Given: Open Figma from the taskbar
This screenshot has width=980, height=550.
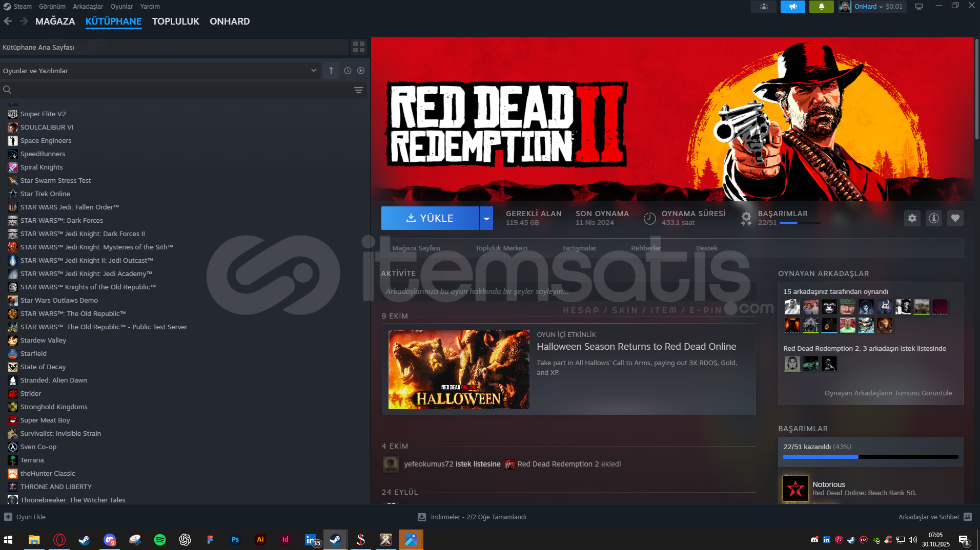Looking at the screenshot, I should point(210,540).
